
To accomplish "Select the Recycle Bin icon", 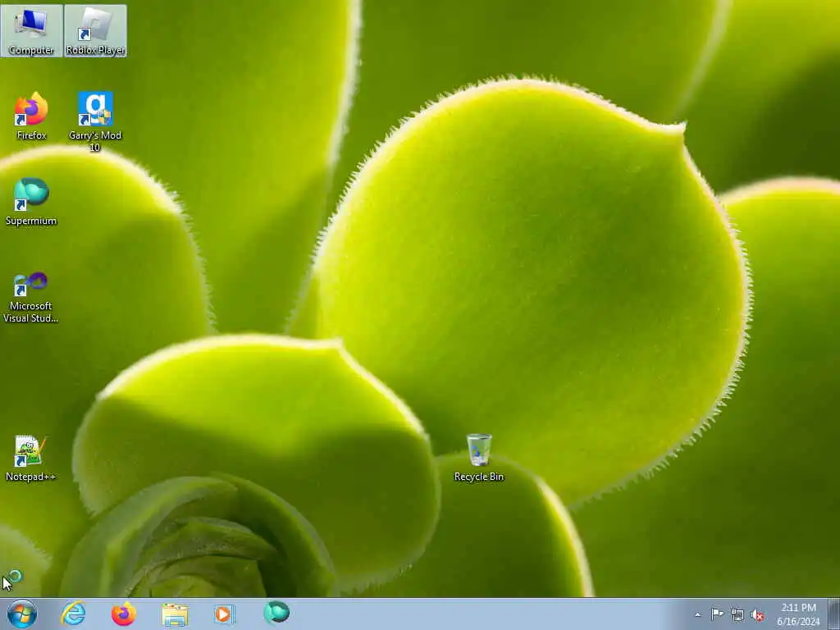I will 479,458.
